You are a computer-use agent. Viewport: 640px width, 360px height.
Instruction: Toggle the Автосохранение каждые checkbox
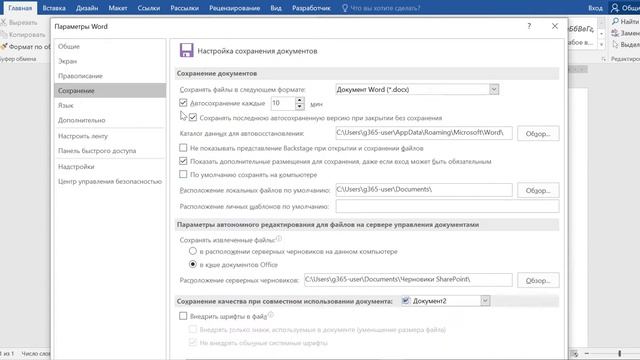tap(183, 103)
